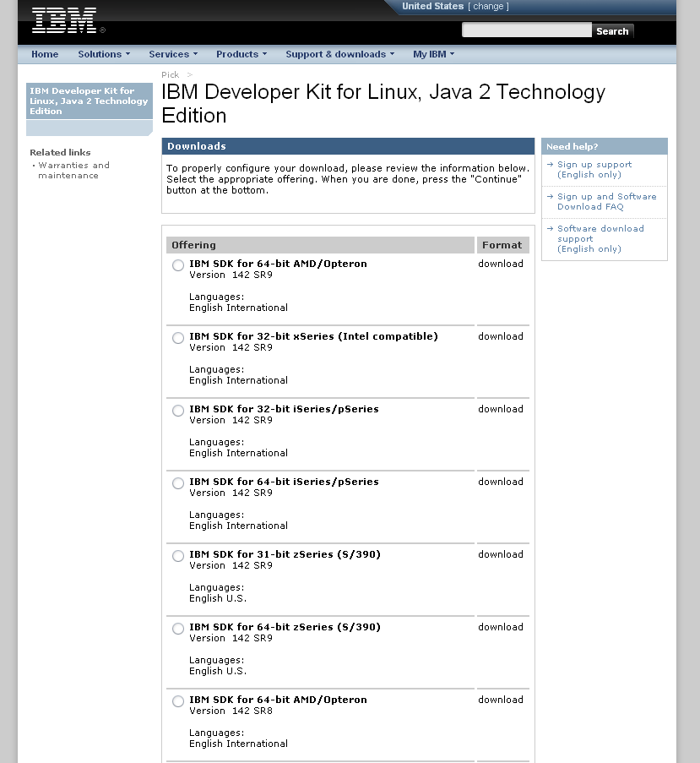Click the 'Need help?' panel heading
This screenshot has width=700, height=763.
point(605,146)
